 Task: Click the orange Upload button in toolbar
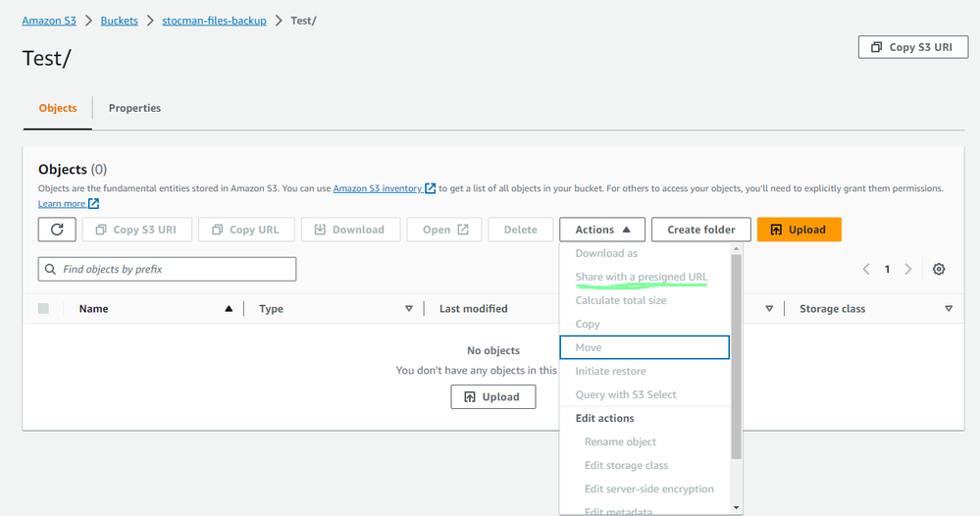pos(799,230)
